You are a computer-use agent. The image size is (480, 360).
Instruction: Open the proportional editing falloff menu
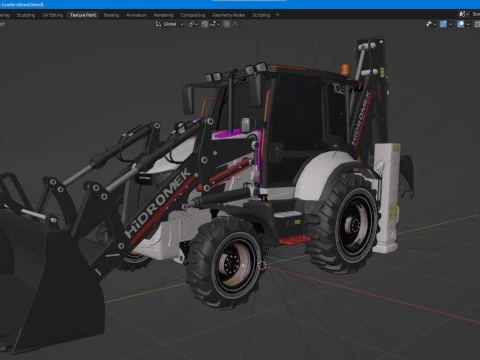tap(236, 24)
